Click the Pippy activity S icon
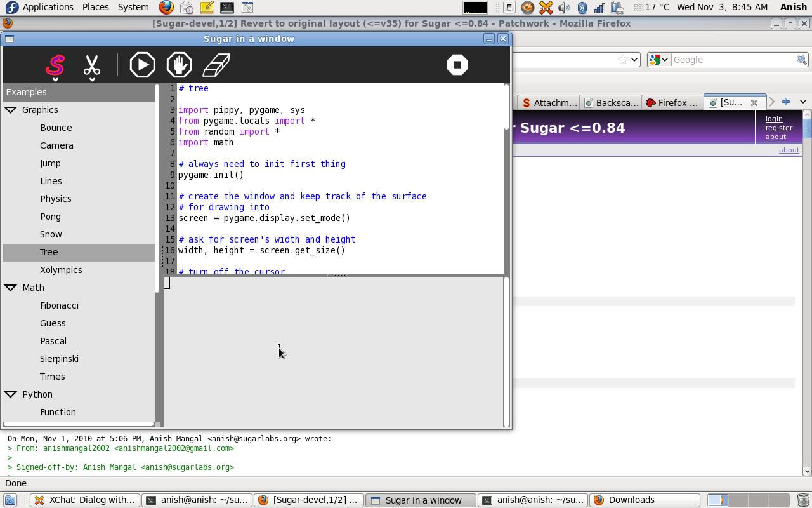812x508 pixels. click(55, 65)
